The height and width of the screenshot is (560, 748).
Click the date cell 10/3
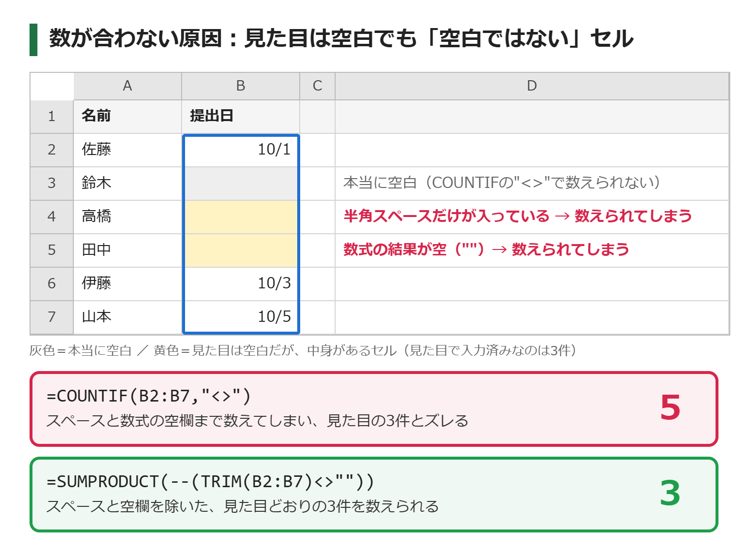[241, 284]
